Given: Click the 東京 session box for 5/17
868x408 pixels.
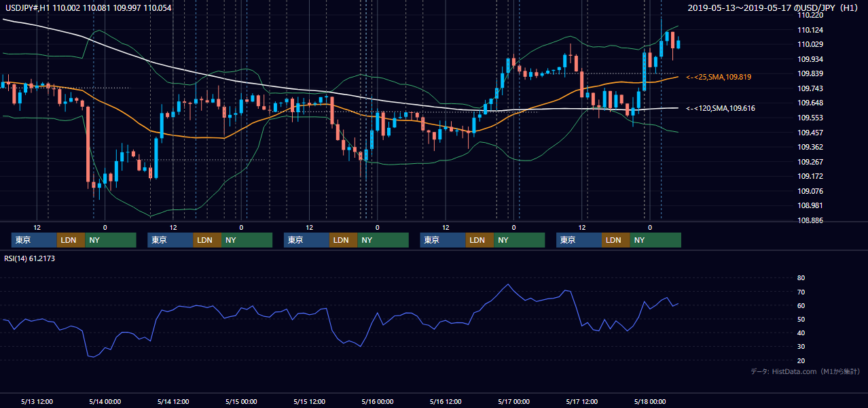Looking at the screenshot, I should pos(579,240).
